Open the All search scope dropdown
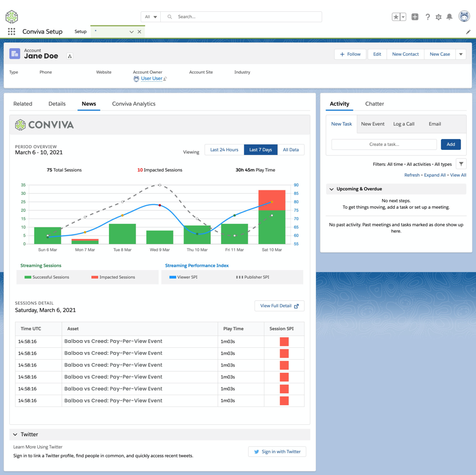Screen dimensions: 476x475 click(150, 17)
